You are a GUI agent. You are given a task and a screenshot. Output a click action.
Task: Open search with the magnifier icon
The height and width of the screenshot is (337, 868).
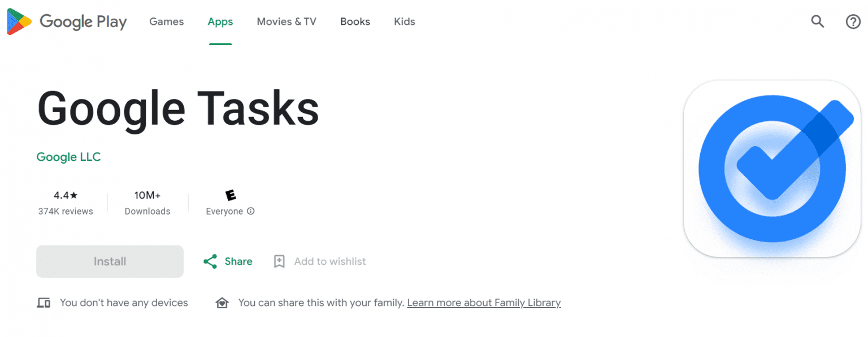pyautogui.click(x=818, y=22)
